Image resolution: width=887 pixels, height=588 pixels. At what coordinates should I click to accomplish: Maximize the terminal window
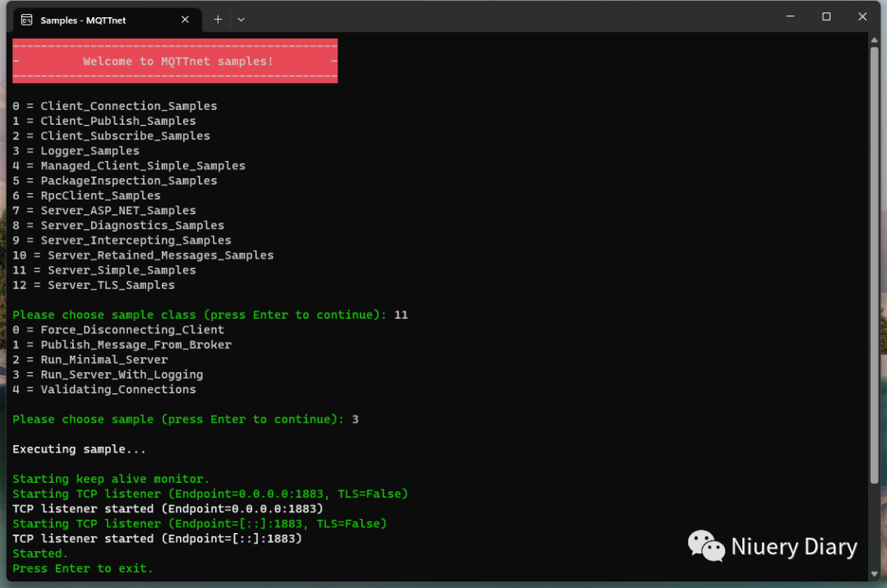click(826, 16)
